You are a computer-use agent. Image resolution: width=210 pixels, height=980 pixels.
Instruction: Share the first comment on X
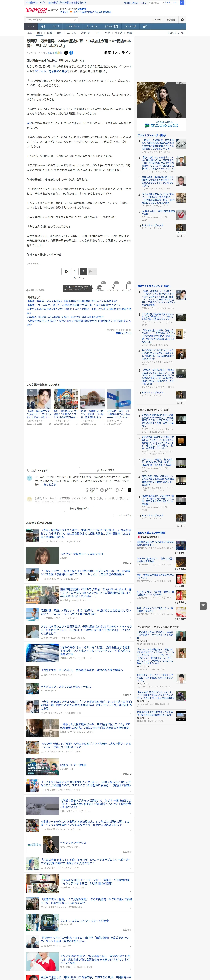(x=130, y=490)
